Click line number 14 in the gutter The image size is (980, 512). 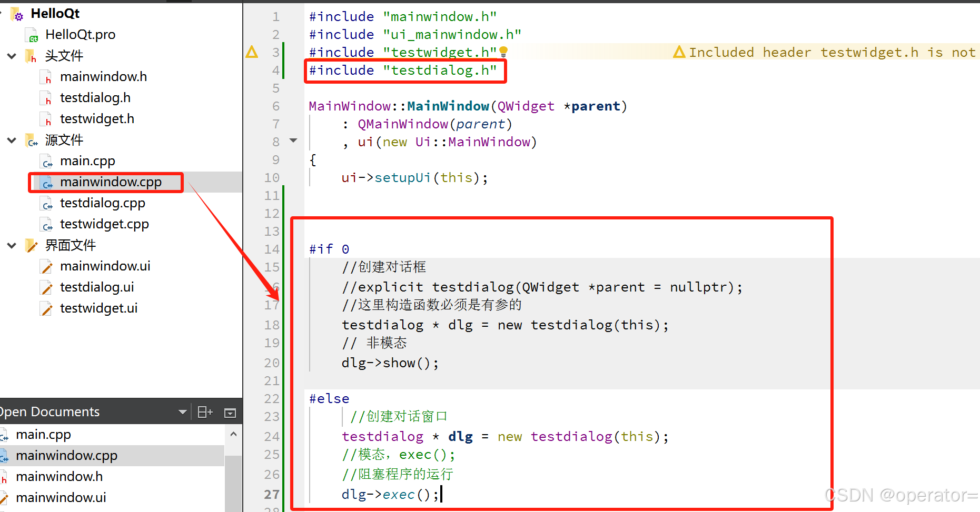pos(272,249)
